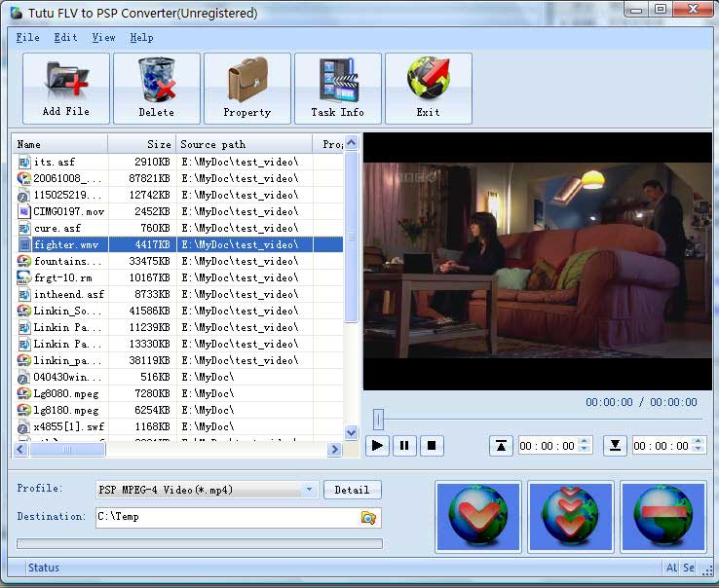Click the red-bar globe stop conversion button
This screenshot has height=588, width=719.
pos(663,517)
